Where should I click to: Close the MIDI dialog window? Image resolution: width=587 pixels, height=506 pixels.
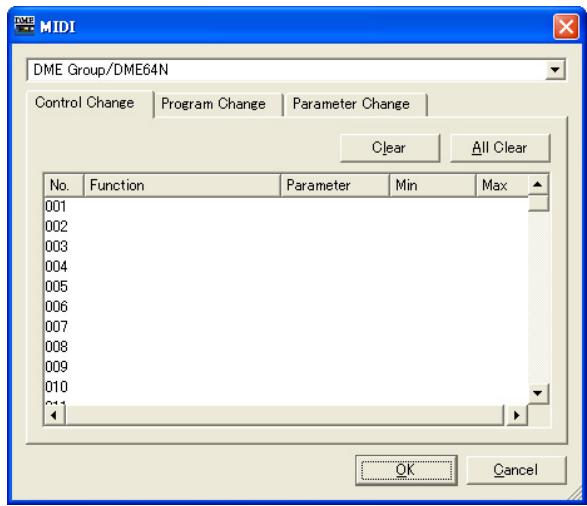click(x=566, y=27)
